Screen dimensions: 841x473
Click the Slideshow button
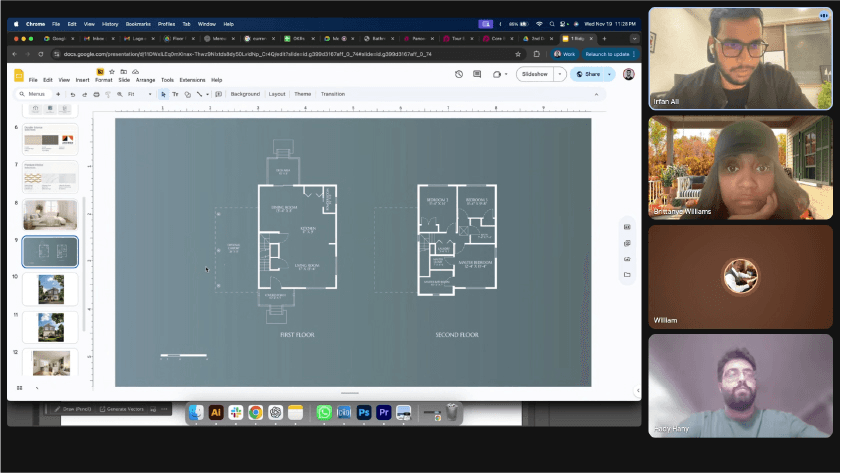535,74
